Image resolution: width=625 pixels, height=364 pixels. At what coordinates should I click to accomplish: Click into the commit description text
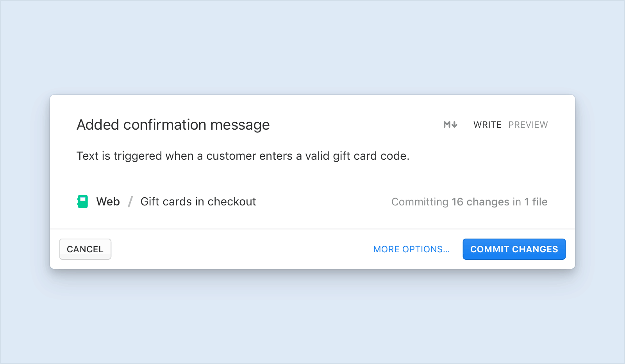(242, 156)
